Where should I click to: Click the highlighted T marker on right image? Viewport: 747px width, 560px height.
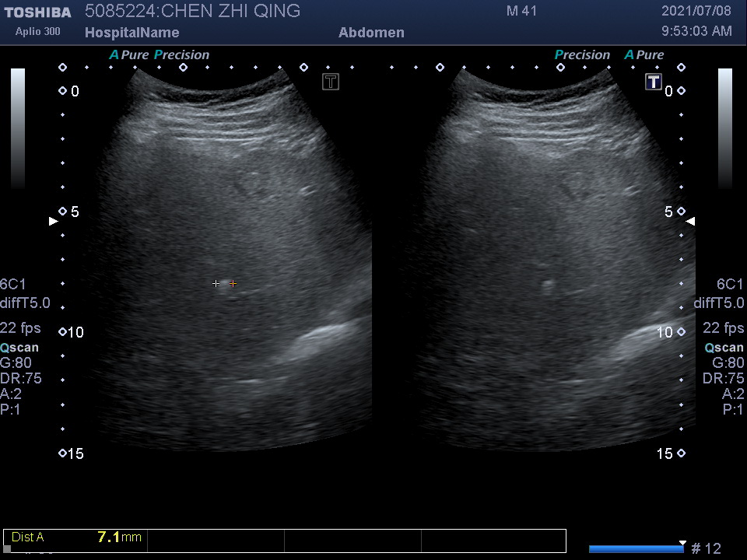point(654,82)
